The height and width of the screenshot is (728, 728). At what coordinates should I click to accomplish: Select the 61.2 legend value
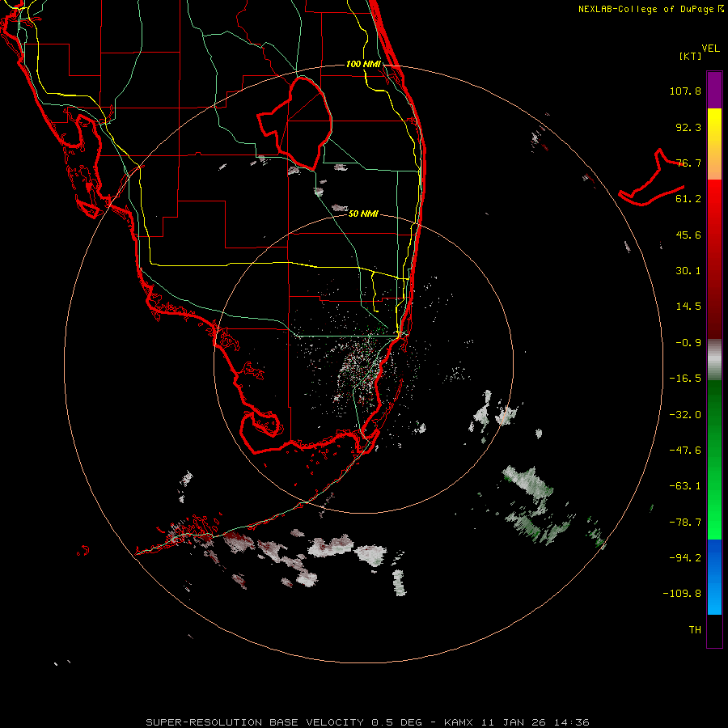click(x=688, y=199)
